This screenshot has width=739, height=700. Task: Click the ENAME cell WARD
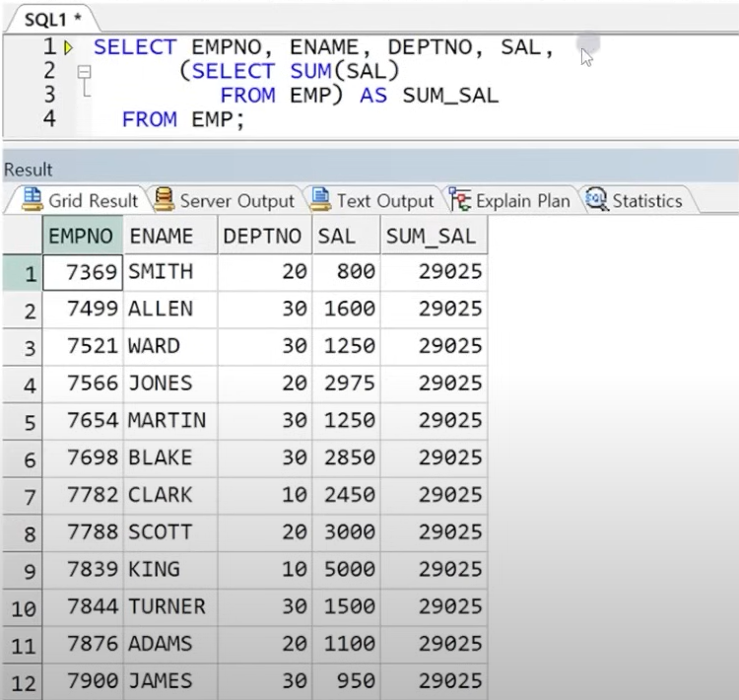pos(170,346)
